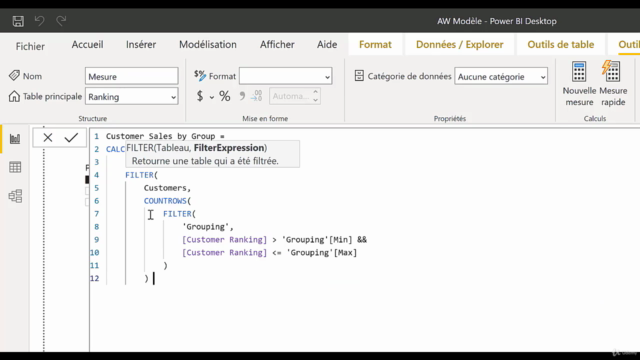Click [Customer Ranking] on line 9
Viewport: 640px width, 360px height.
pos(224,240)
